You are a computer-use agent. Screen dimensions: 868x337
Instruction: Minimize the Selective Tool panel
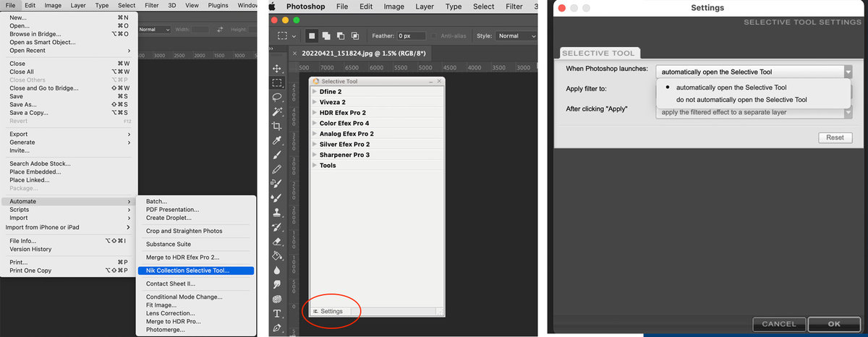[430, 82]
